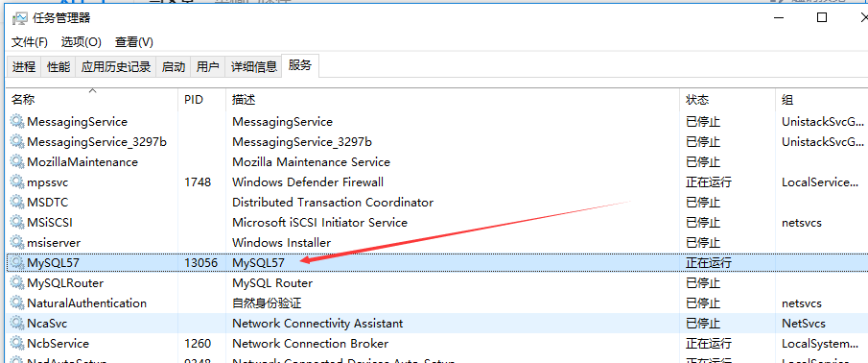Select the msiserver service name
The image size is (868, 363).
[53, 243]
